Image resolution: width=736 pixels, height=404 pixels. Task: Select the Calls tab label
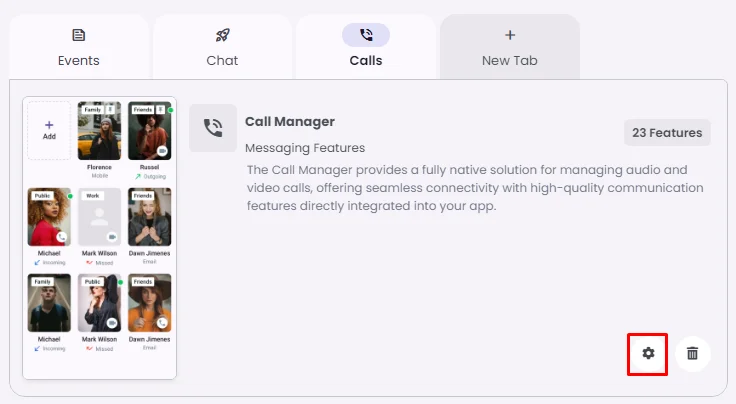pyautogui.click(x=366, y=60)
